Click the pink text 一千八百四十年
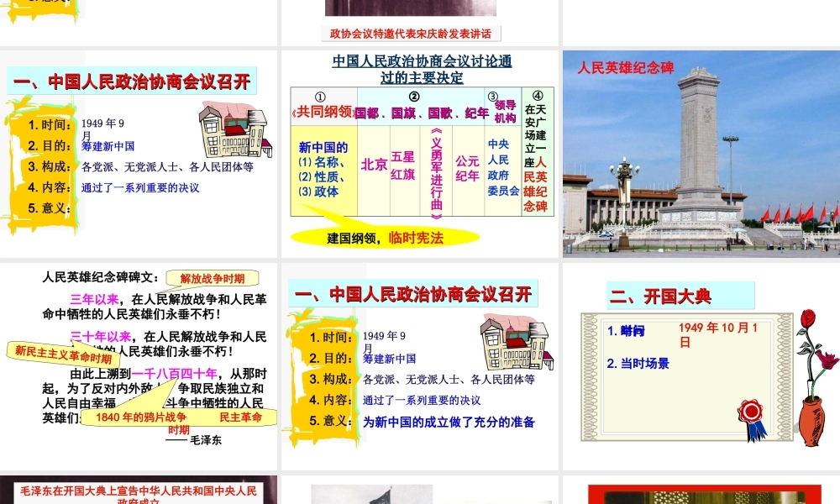The height and width of the screenshot is (504, 840). click(174, 373)
